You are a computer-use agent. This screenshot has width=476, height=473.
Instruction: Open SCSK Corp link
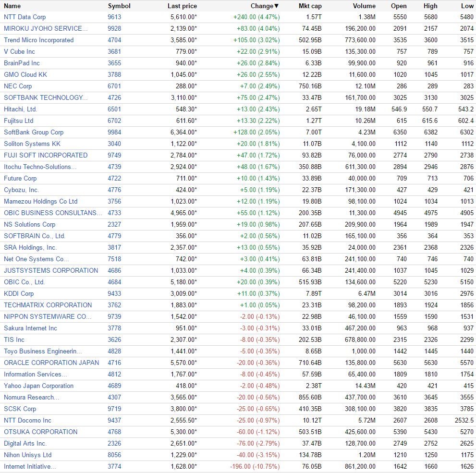coord(20,409)
